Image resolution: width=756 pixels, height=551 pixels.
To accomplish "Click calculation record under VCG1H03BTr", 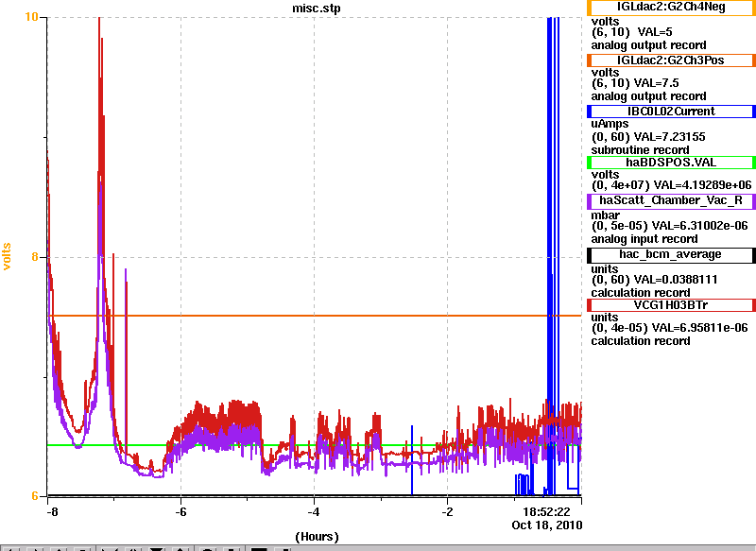I will coord(641,341).
